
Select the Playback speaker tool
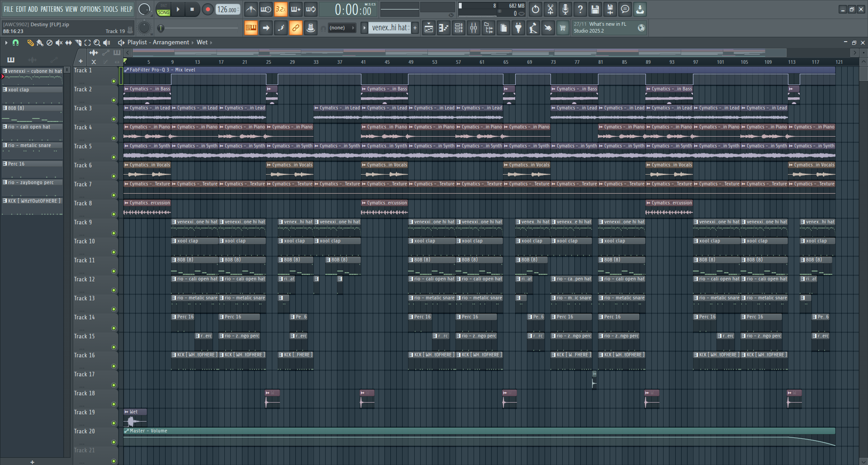coord(107,43)
